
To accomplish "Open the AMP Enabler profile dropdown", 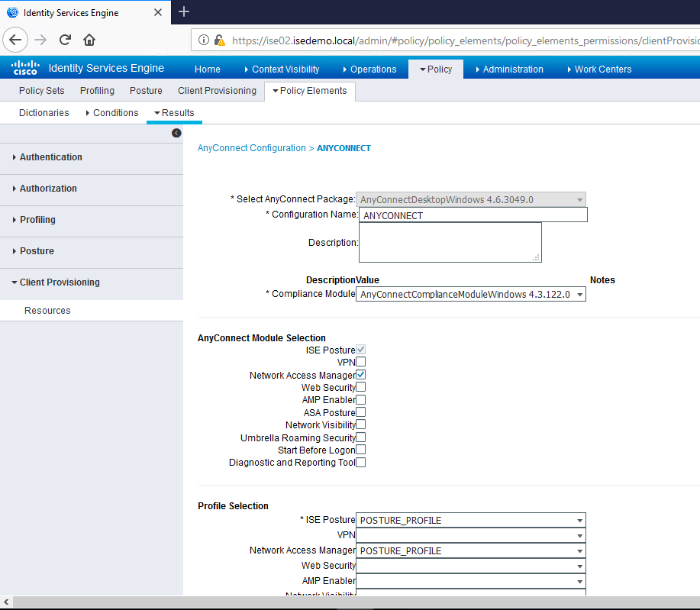I will tap(471, 581).
